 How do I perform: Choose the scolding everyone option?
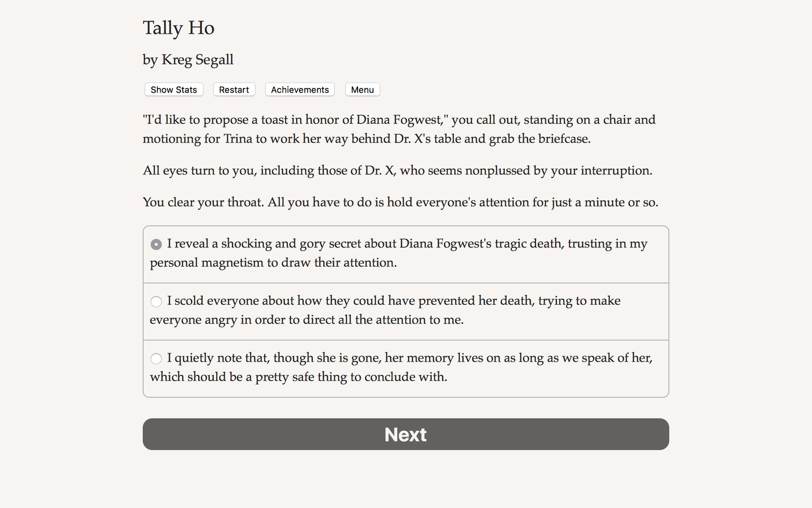(x=156, y=302)
